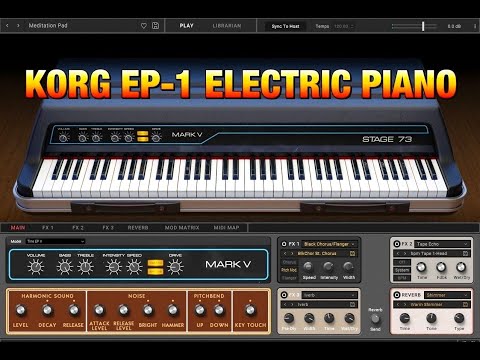Click the FX 1 Width knob
480x360 pixels.
coord(348,267)
